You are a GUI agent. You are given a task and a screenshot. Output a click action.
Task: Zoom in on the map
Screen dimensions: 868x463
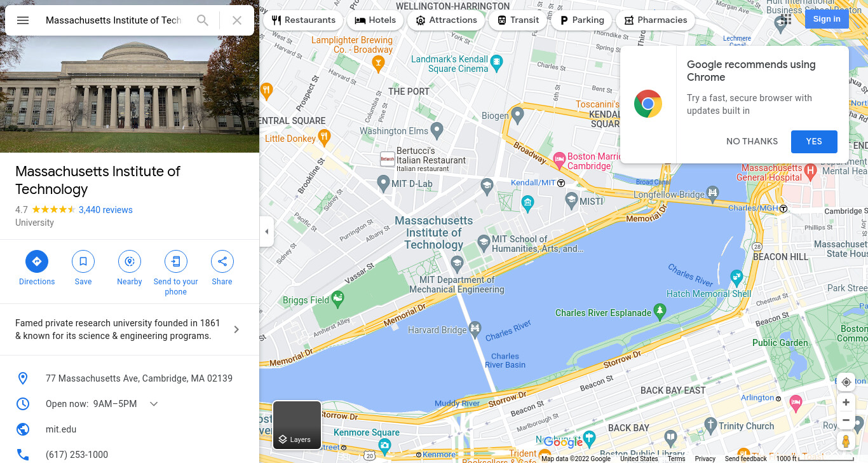[x=846, y=403]
